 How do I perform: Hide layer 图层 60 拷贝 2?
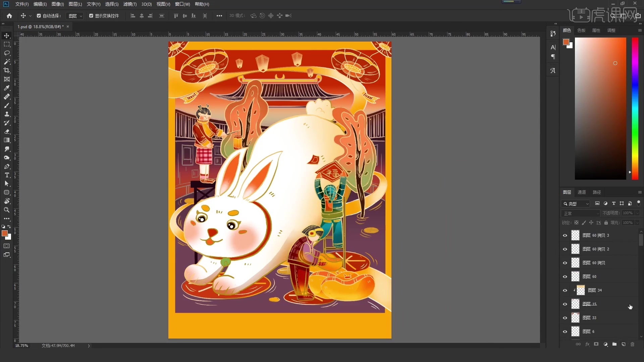coord(565,249)
